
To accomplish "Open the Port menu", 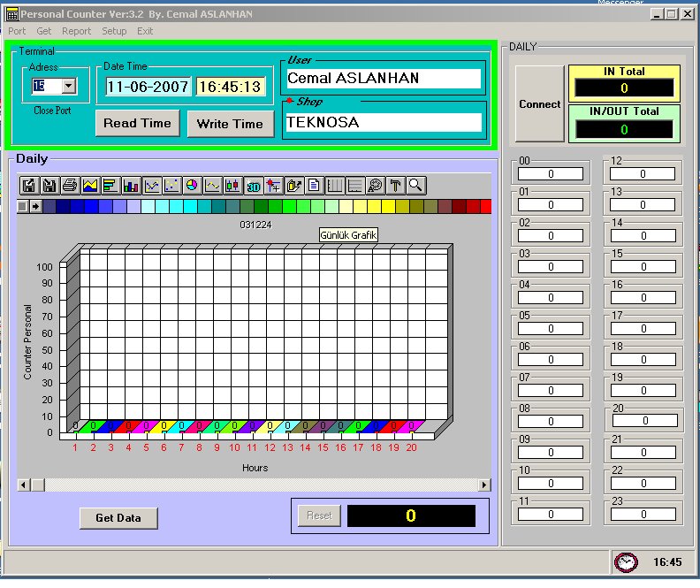I will [17, 31].
